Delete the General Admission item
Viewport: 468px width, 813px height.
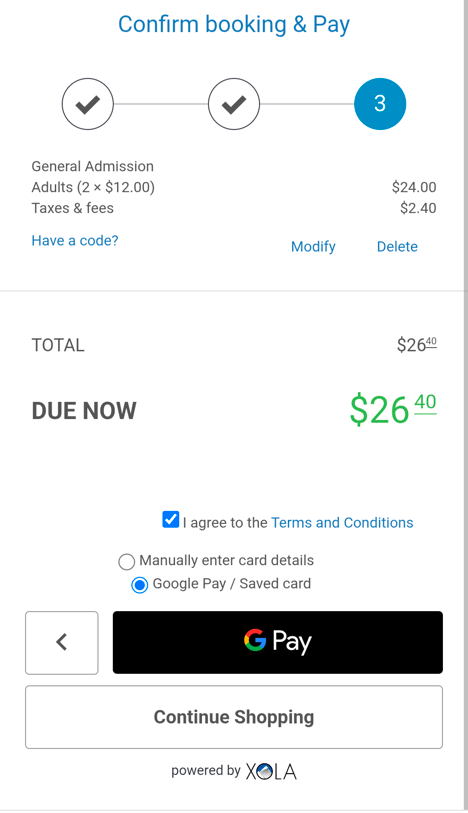click(x=397, y=246)
